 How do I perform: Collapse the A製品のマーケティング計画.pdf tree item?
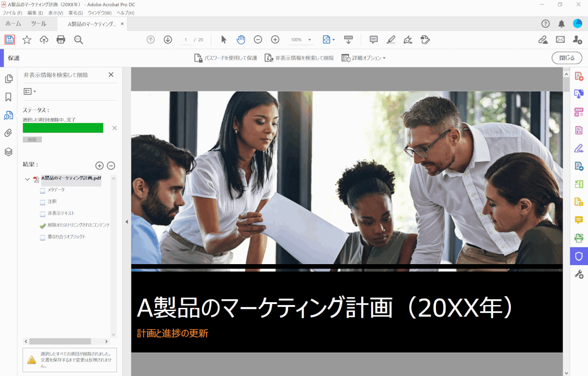[27, 178]
